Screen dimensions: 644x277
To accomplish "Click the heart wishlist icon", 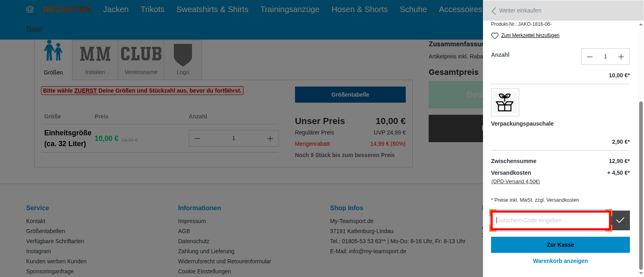I will [x=495, y=35].
